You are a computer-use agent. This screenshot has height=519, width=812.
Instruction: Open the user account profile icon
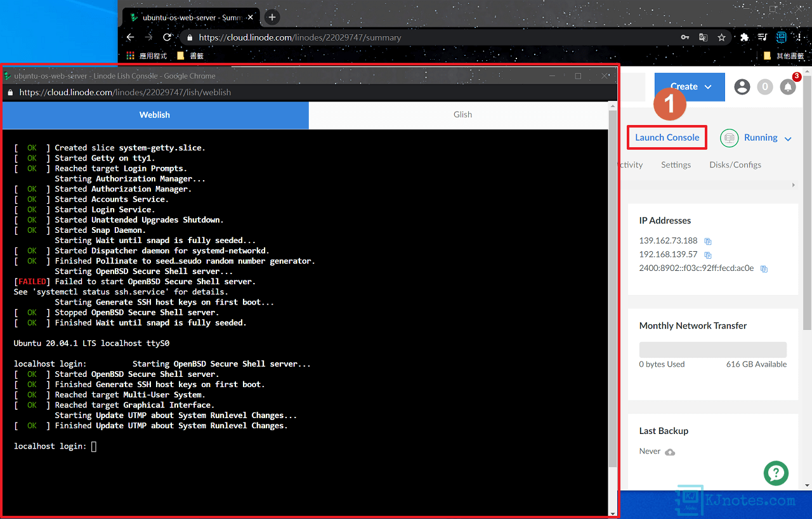(742, 87)
